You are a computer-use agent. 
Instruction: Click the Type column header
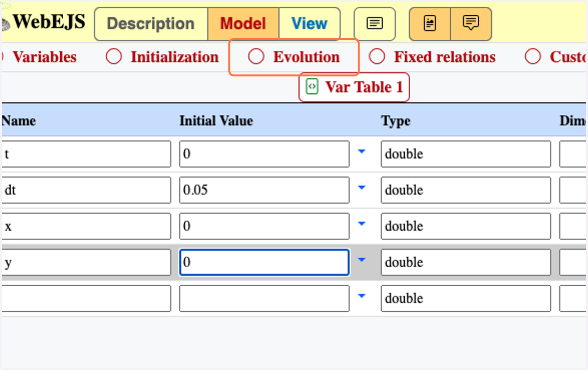[x=395, y=121]
